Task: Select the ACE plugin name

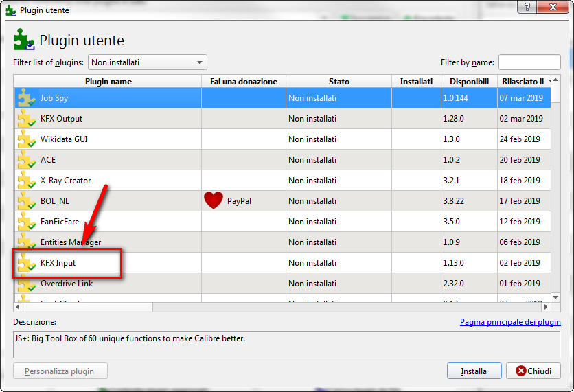Action: point(48,159)
